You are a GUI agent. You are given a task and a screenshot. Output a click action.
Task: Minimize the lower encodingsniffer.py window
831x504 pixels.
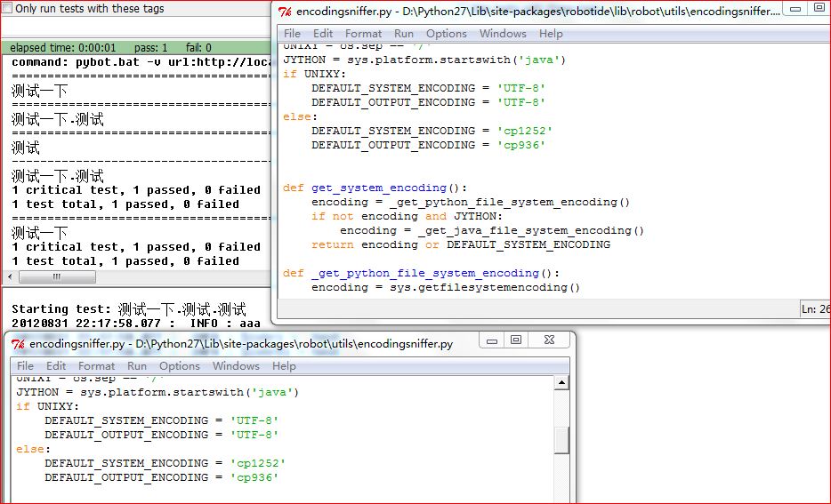click(492, 340)
